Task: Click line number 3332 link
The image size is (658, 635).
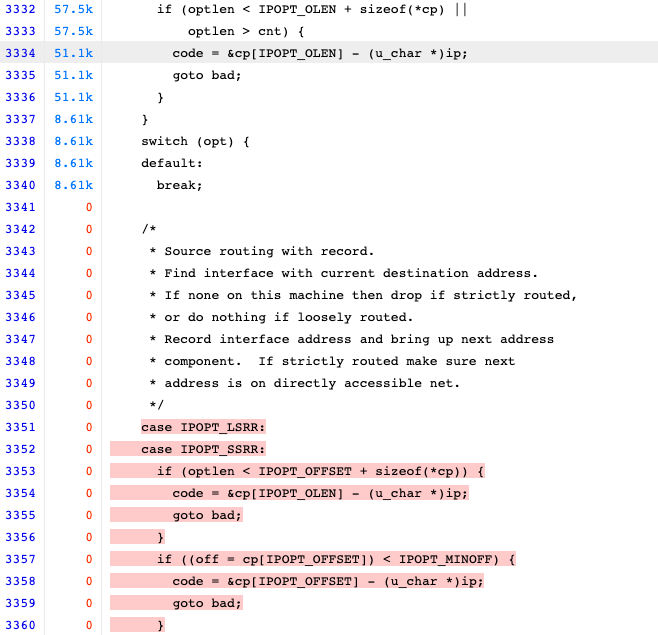Action: click(x=21, y=9)
